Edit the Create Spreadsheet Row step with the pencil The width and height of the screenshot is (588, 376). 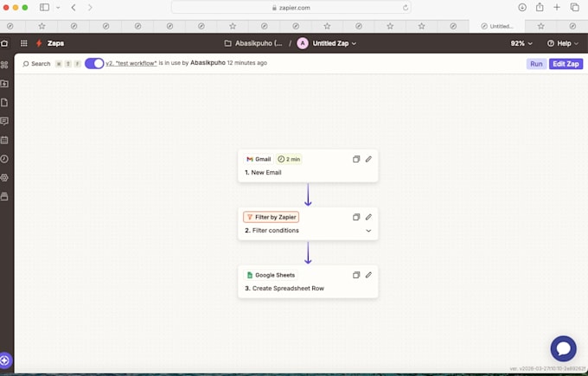pos(368,275)
